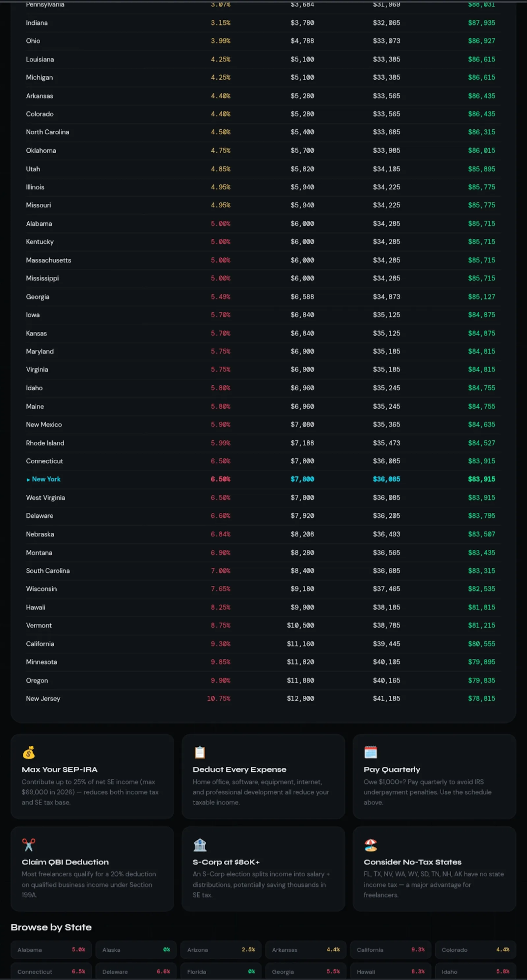
Task: Click the Rhode Island row name
Action: coord(45,443)
